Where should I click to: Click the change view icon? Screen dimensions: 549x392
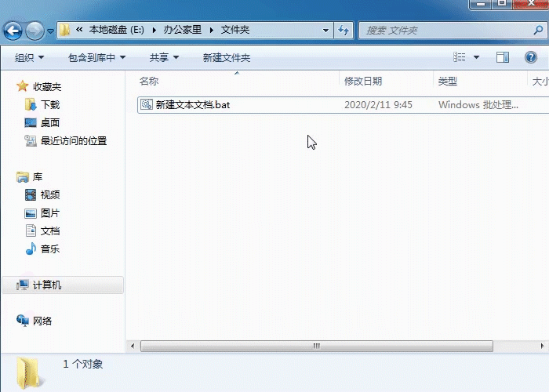click(x=460, y=57)
